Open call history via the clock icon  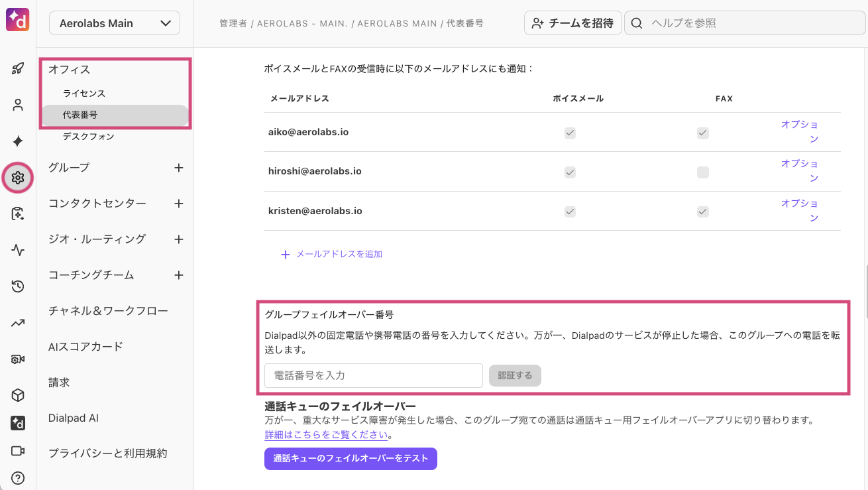(x=17, y=286)
